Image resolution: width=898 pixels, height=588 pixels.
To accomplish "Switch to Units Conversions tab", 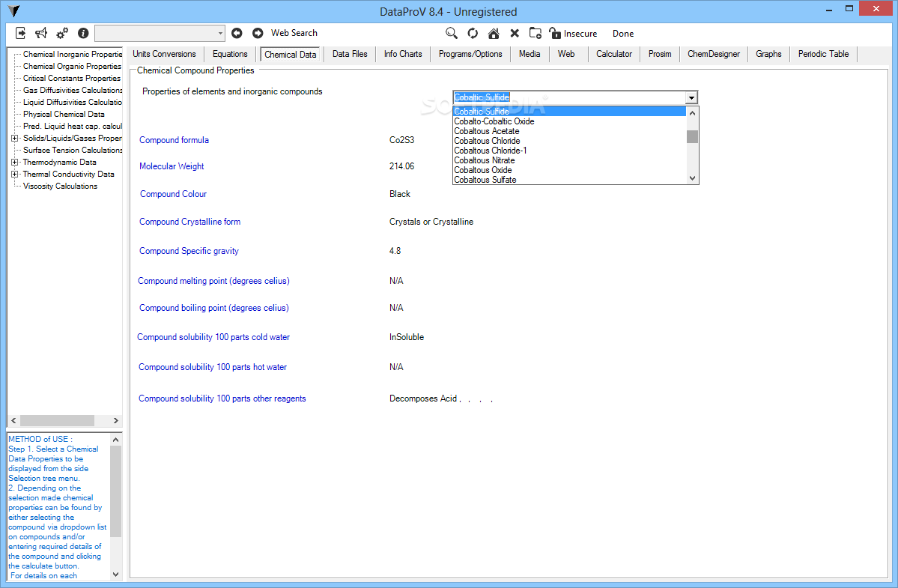I will tap(164, 54).
